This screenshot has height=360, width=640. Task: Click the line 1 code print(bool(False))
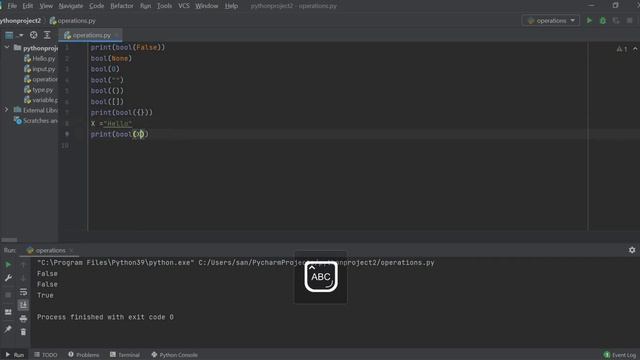[x=128, y=47]
